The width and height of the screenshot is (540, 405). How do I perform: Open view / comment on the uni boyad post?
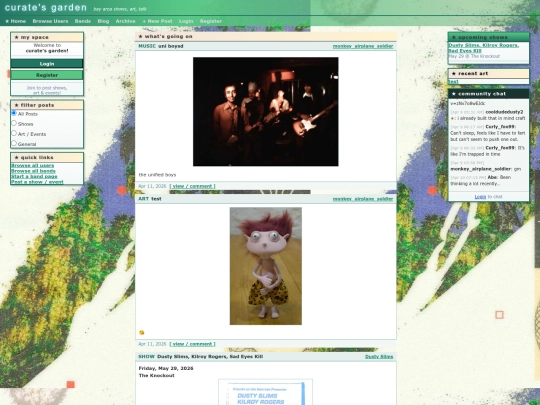193,186
